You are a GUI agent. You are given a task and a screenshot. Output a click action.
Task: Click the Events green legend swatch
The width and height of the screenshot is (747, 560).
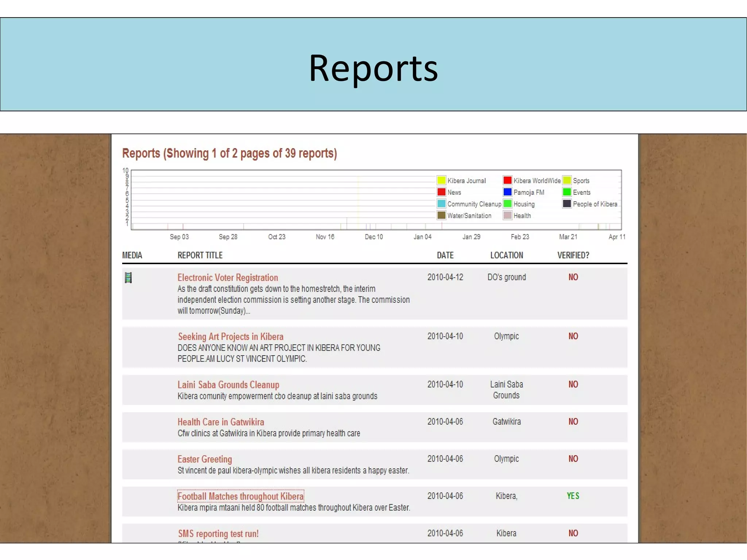[567, 192]
